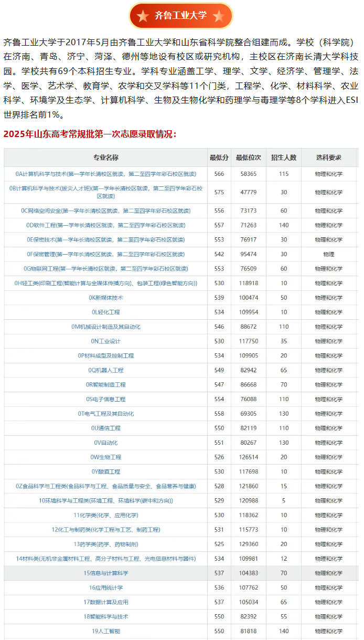
Task: Click rank cell 118918
Action: (x=249, y=283)
